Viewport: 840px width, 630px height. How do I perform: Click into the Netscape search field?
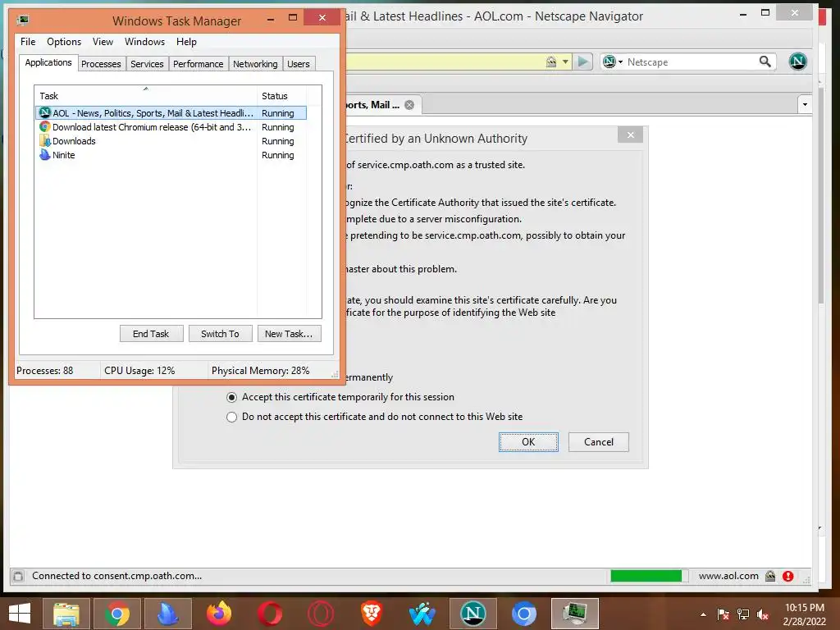691,62
